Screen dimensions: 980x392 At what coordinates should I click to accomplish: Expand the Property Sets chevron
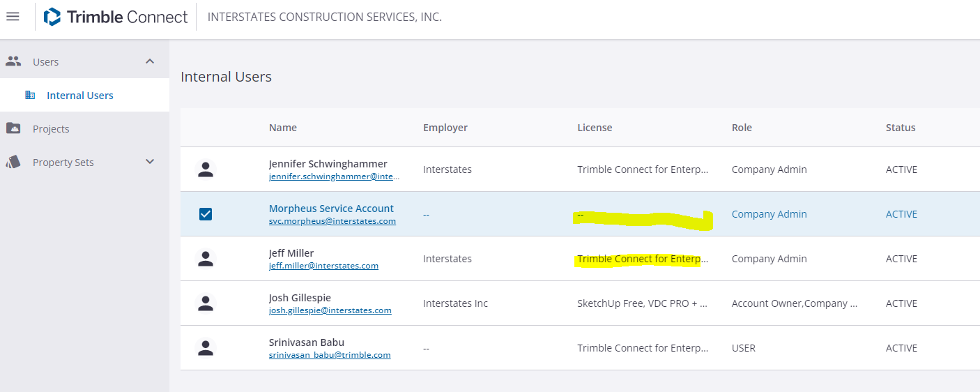point(150,162)
